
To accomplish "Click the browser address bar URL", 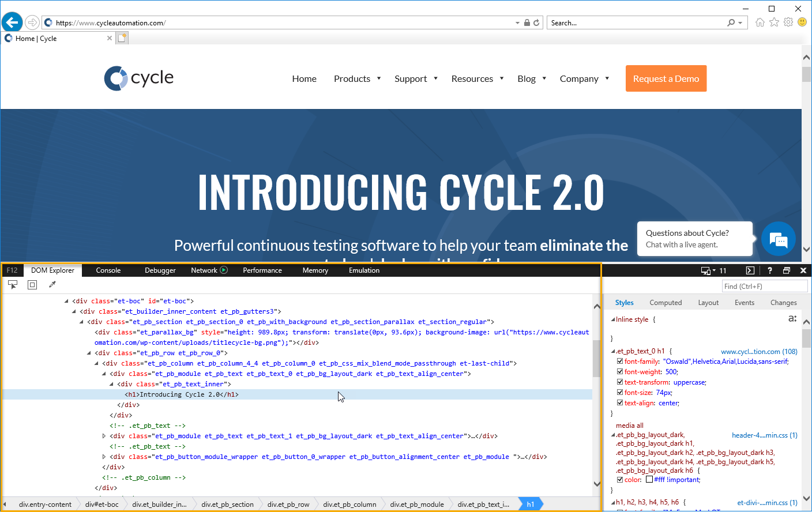I will (110, 23).
